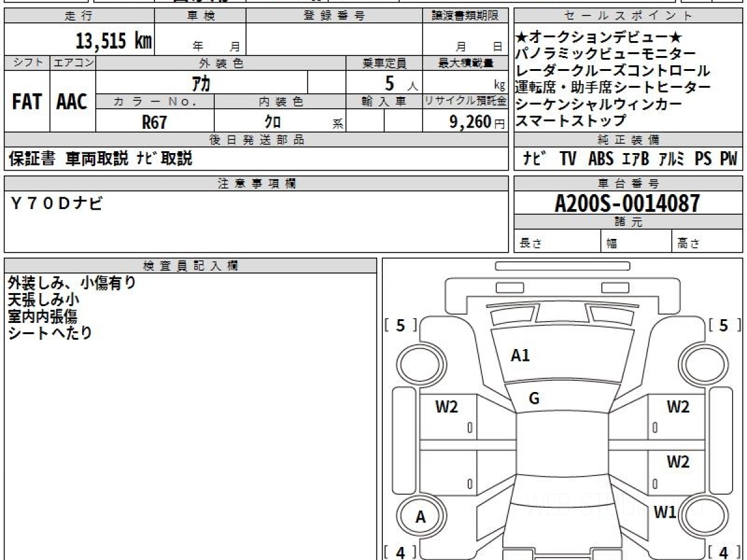Select the ★オークションデビュー★ line

[x=599, y=37]
